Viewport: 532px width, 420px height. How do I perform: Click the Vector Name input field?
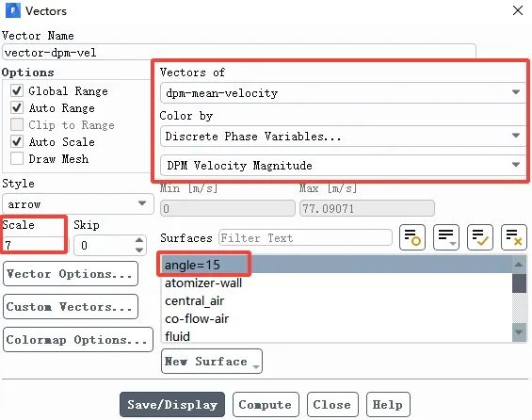(239, 52)
